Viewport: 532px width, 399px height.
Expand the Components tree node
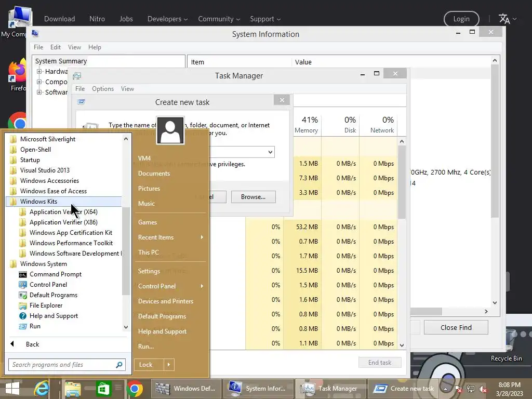pyautogui.click(x=39, y=82)
